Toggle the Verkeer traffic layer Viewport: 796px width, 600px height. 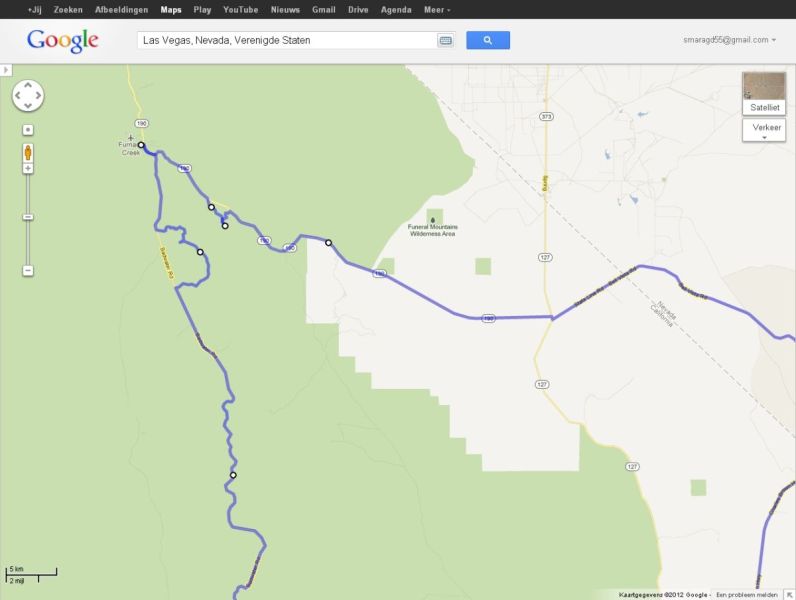[764, 130]
